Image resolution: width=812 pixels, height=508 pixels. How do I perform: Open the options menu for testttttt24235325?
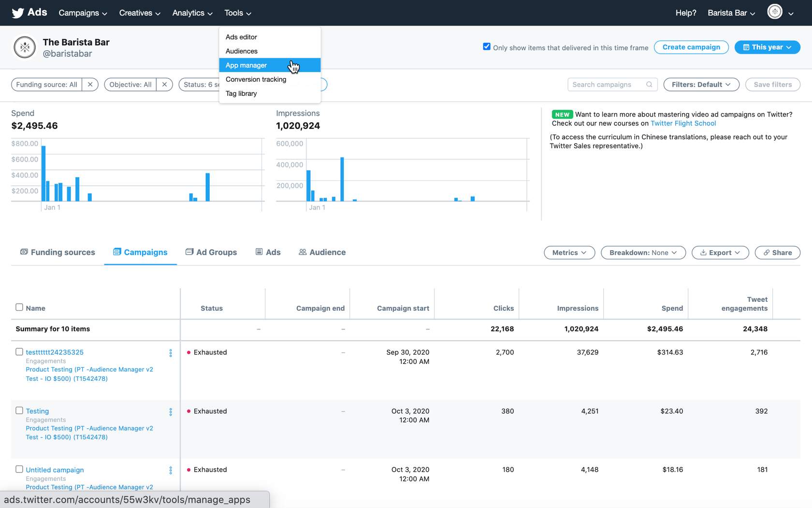pos(171,353)
